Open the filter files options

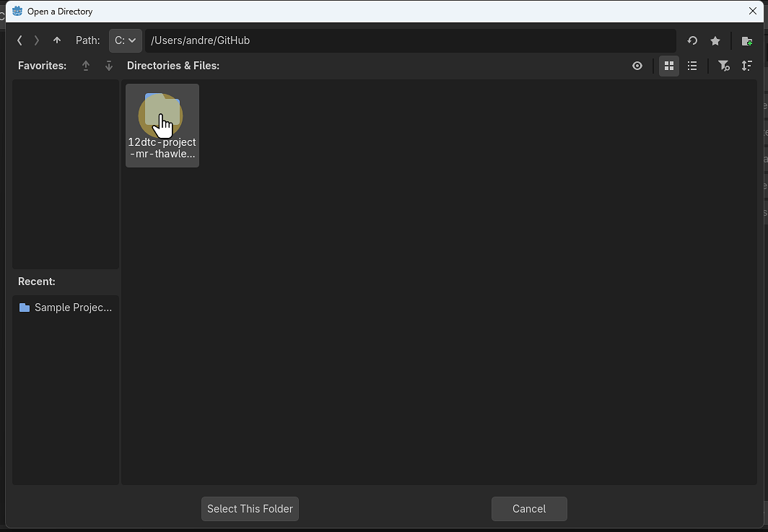coord(724,66)
